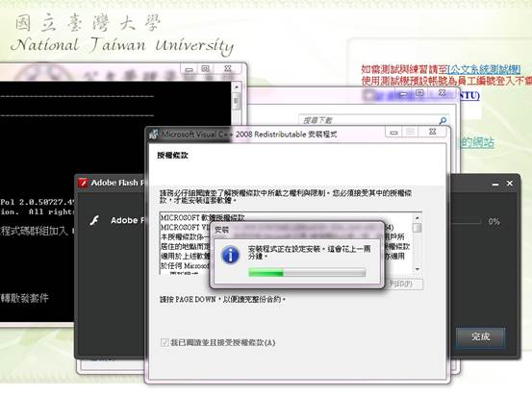The height and width of the screenshot is (395, 532).
Task: Close the Visual C++ 2008 Redistributable window
Action: (x=433, y=132)
